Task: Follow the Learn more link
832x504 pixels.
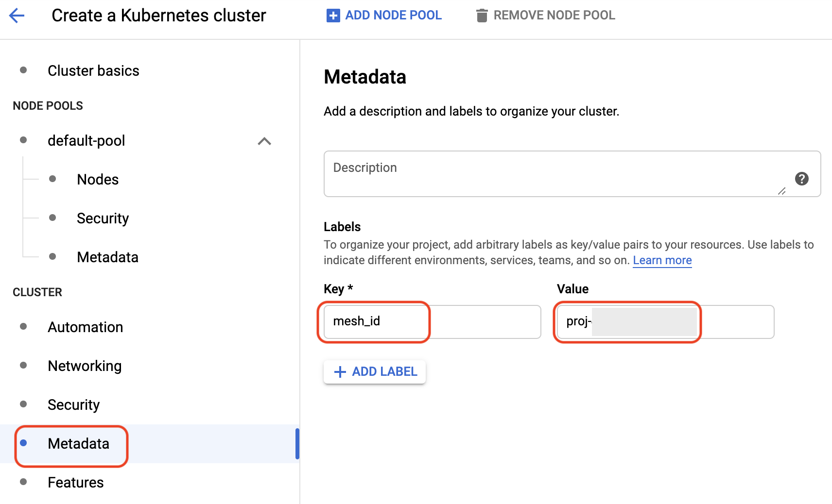Action: pyautogui.click(x=662, y=261)
